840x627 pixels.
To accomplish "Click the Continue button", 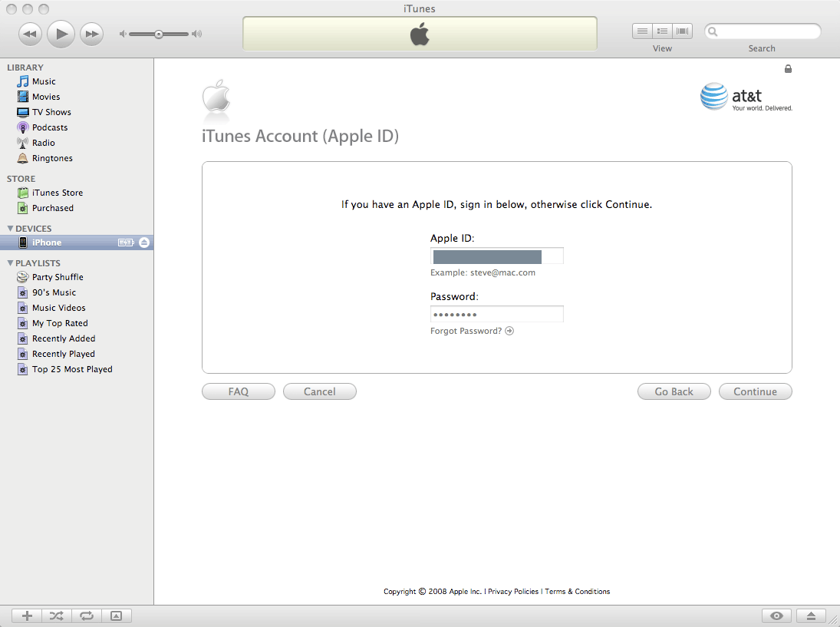I will 756,391.
